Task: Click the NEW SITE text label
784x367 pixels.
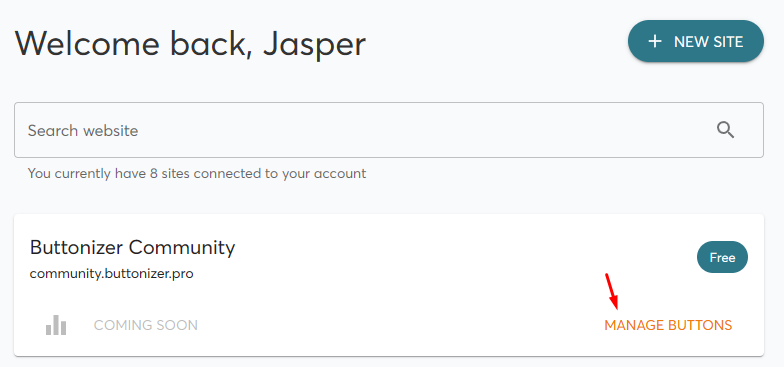Action: 708,42
